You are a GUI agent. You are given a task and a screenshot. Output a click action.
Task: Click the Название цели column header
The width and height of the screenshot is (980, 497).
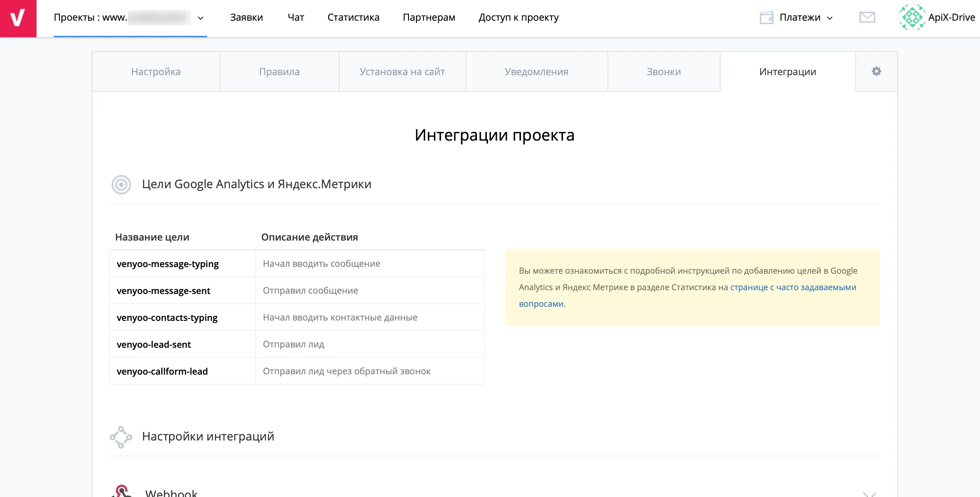click(x=152, y=237)
